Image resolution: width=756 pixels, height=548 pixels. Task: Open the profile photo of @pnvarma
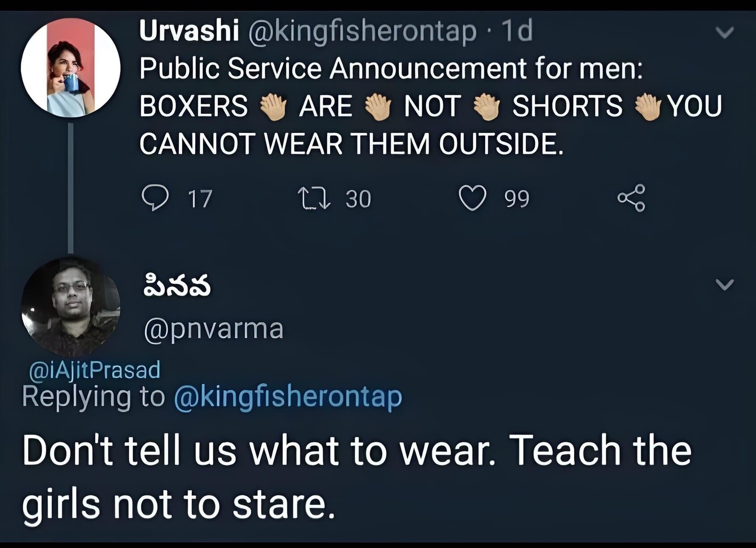tap(70, 306)
